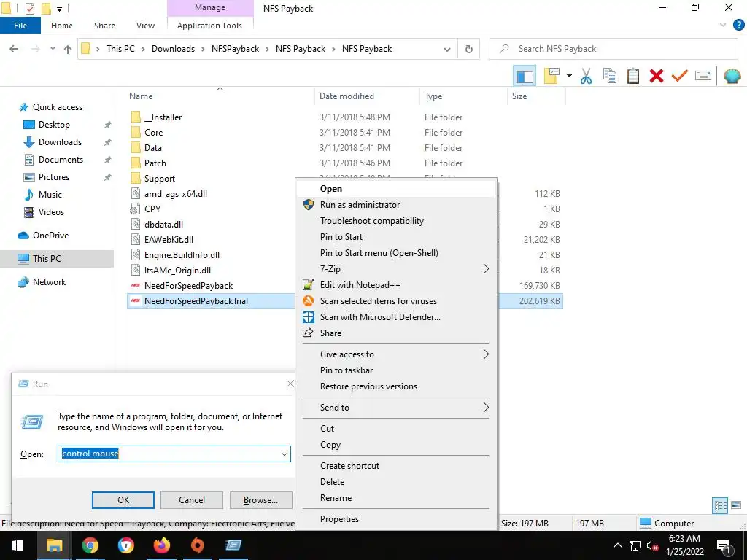
Task: Open Desktop in the navigation pane
Action: 54,125
